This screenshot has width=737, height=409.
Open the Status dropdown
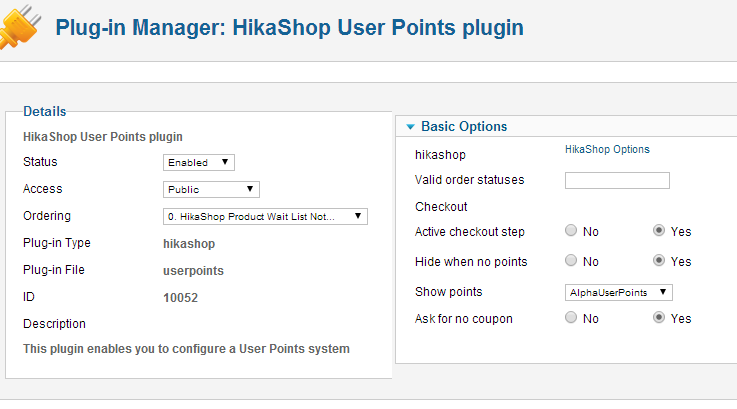coord(199,162)
